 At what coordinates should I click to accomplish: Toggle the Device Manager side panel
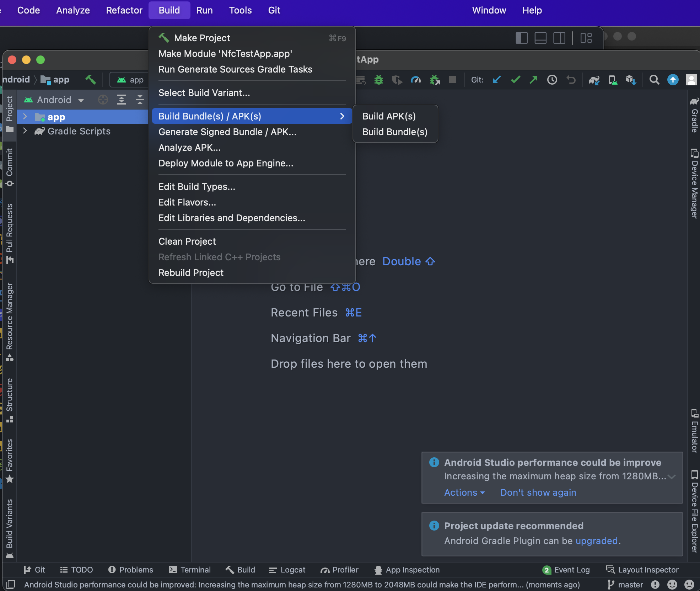[x=694, y=184]
